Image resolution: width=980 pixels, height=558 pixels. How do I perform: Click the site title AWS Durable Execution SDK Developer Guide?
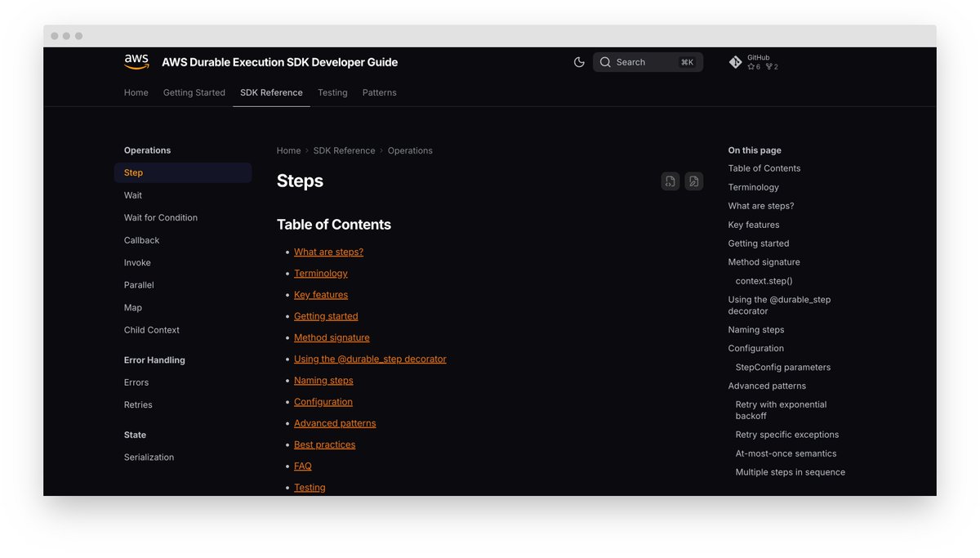point(280,62)
